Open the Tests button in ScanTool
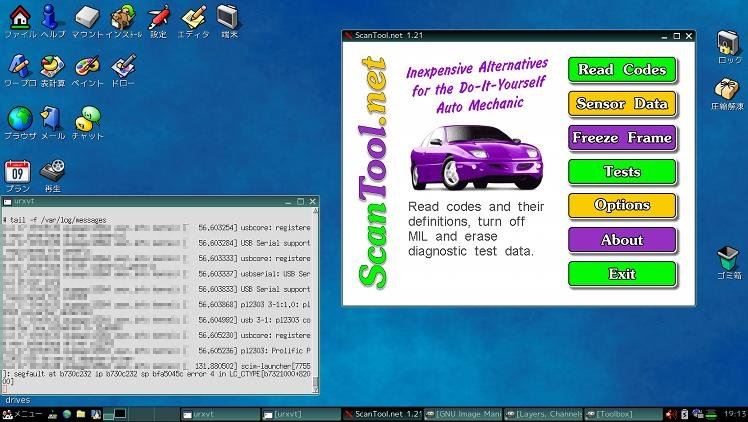Viewport: 748px width, 422px height. coord(622,172)
